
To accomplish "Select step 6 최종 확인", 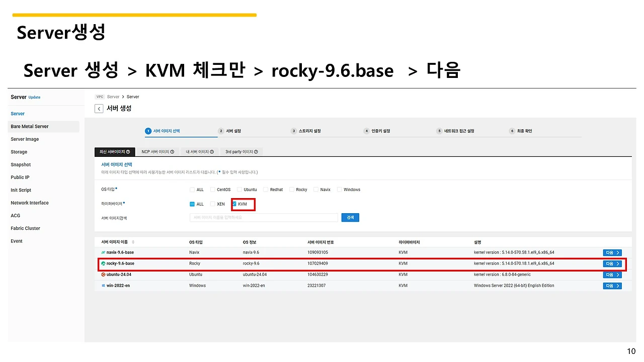I will (521, 131).
